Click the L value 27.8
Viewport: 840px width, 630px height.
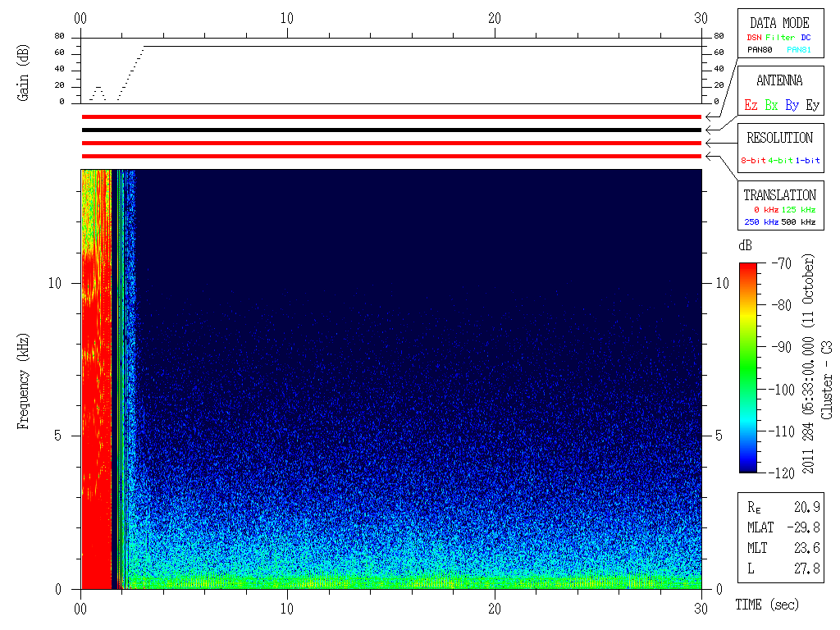[807, 568]
